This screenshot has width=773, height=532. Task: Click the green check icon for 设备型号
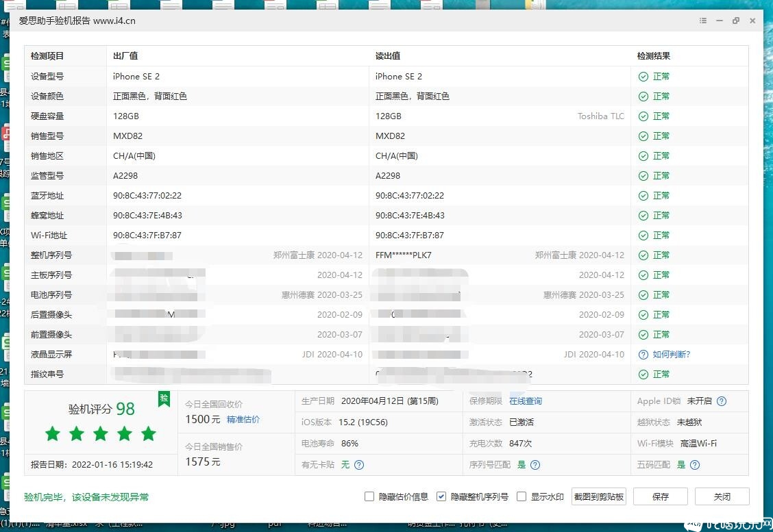pos(643,77)
